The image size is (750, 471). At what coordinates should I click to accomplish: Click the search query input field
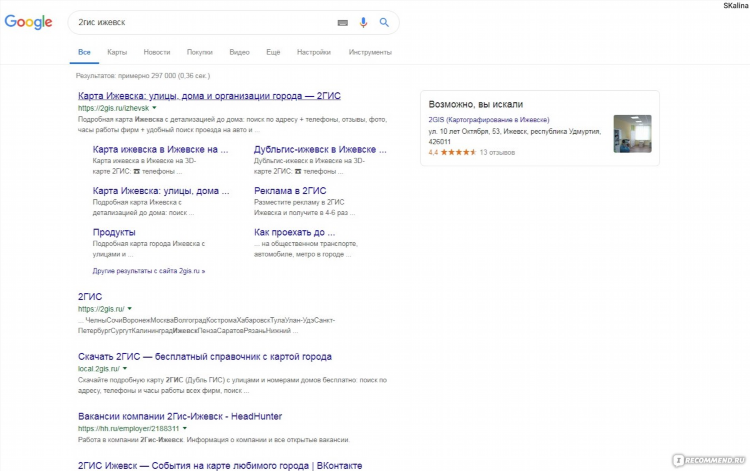point(203,22)
